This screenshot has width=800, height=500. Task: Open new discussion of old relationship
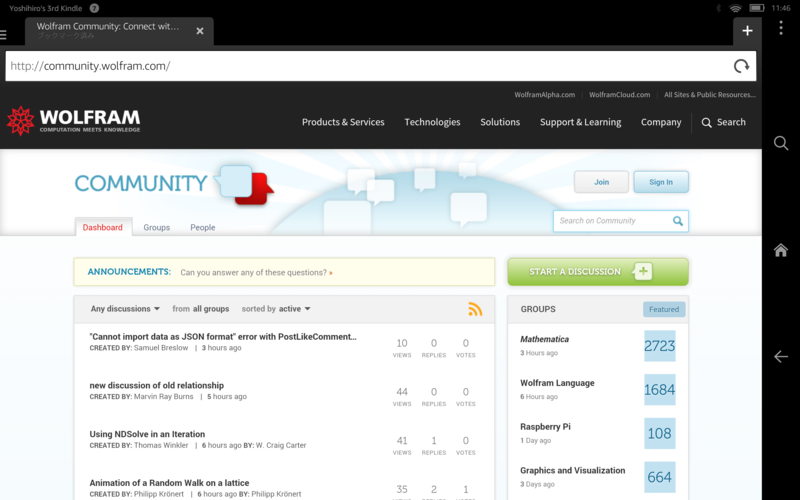(157, 385)
